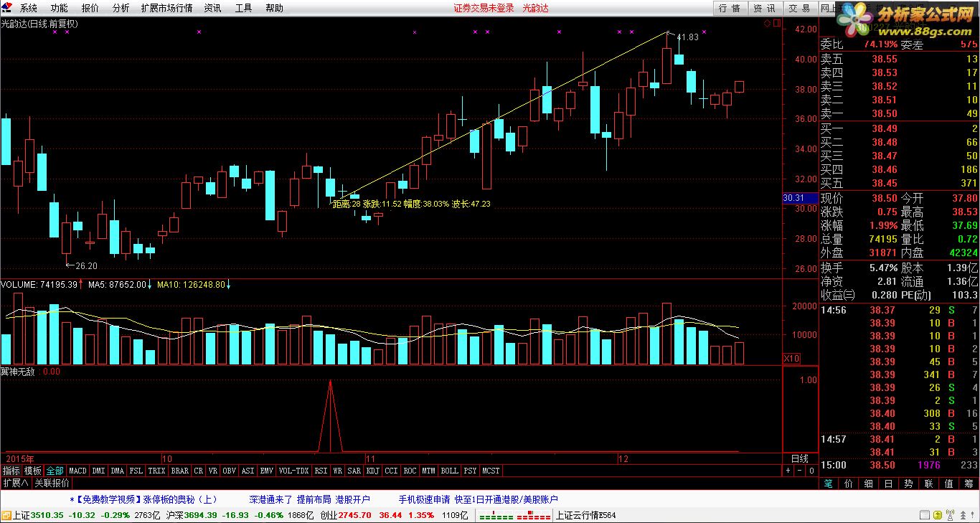Click the 资讯 button at top right
This screenshot has height=523, width=980.
pos(764,8)
